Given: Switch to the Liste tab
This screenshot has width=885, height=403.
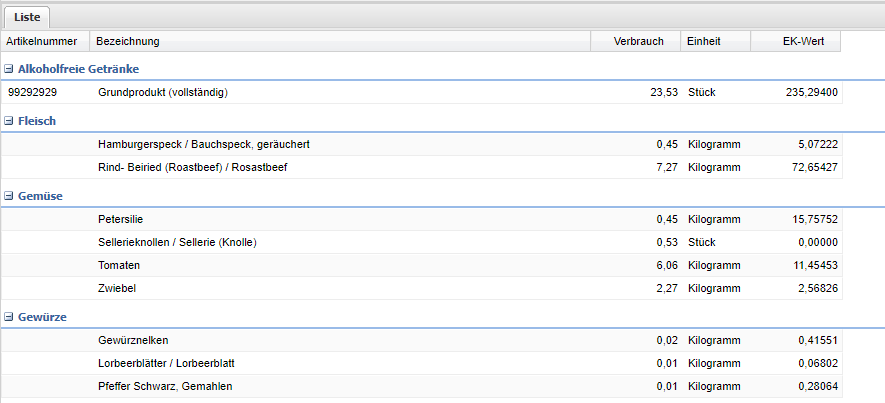Looking at the screenshot, I should pos(27,17).
